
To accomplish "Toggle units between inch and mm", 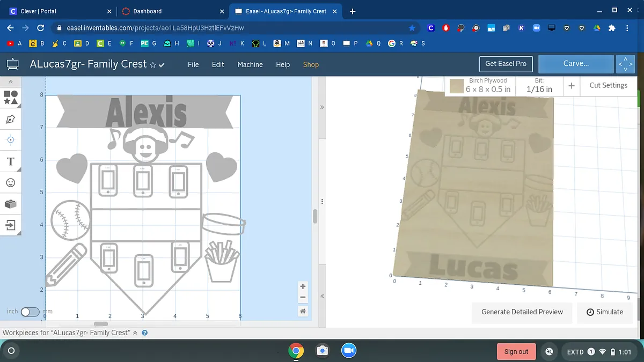I will [30, 312].
